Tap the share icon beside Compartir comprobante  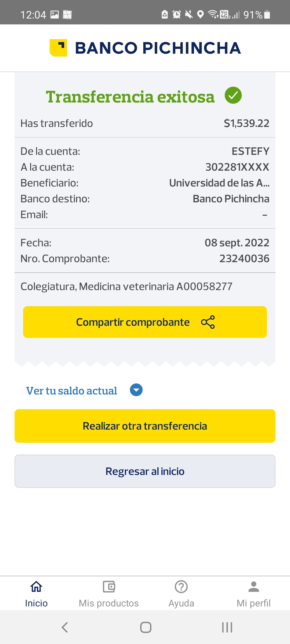208,322
